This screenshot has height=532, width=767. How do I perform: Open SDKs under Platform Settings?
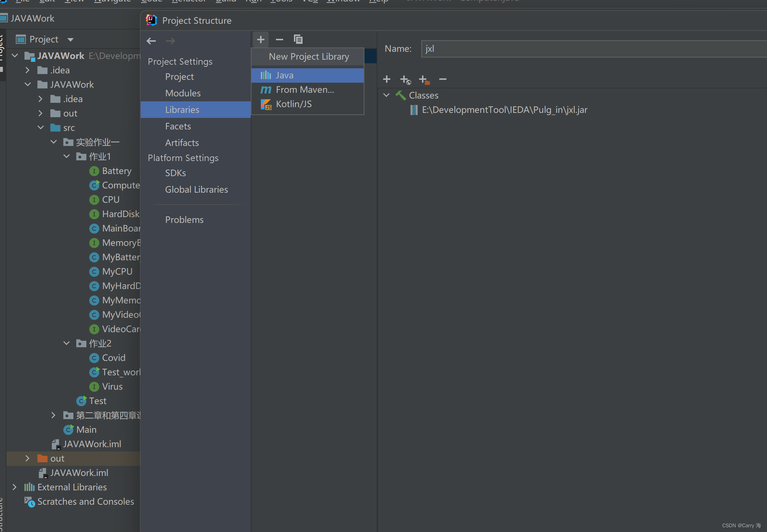click(175, 173)
